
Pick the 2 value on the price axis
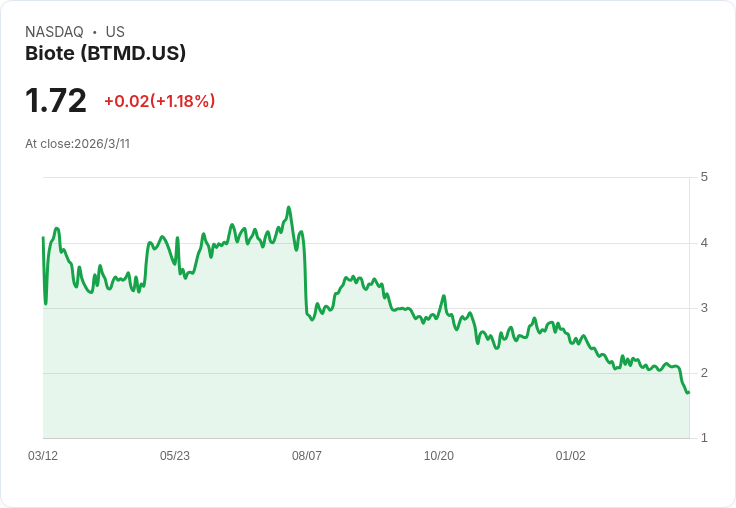(705, 373)
